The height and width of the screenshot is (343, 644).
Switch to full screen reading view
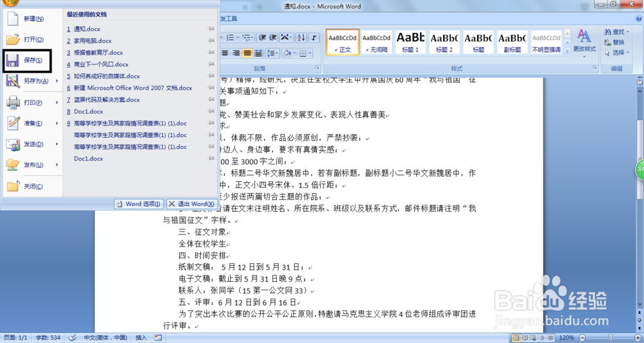pos(524,338)
